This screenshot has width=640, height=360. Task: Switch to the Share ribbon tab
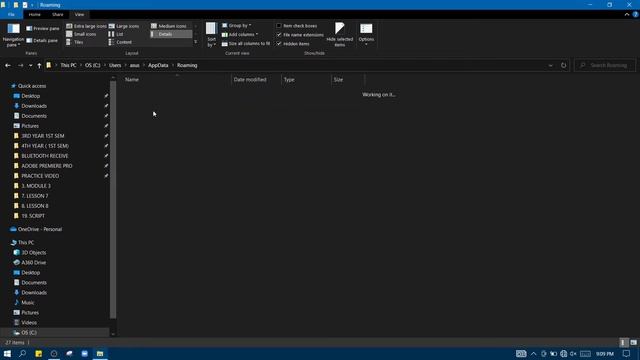tap(58, 14)
